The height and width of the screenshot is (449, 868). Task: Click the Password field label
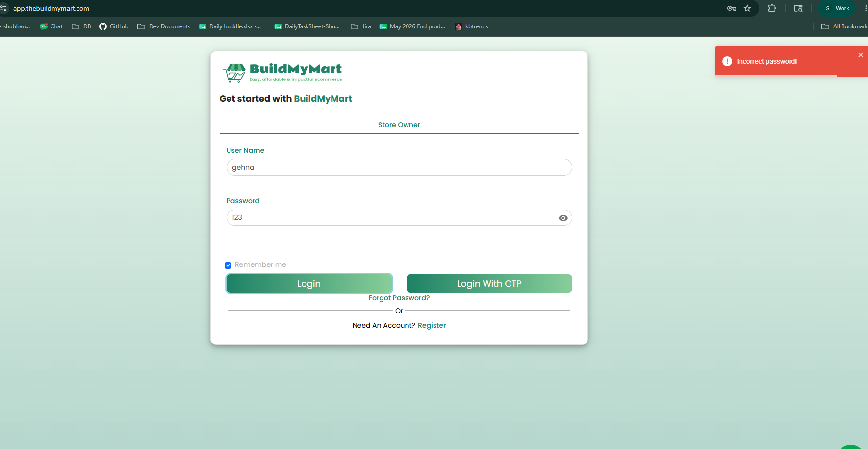point(243,201)
